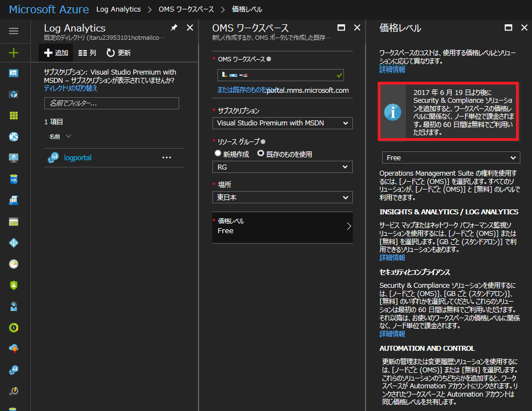Click the info icon next to OMS ワークスペース label

click(x=269, y=59)
